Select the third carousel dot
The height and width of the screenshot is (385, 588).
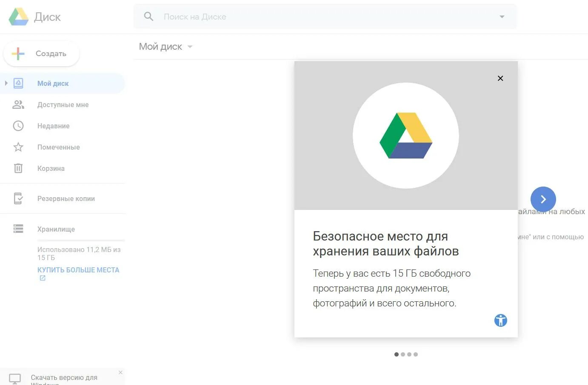pos(409,354)
